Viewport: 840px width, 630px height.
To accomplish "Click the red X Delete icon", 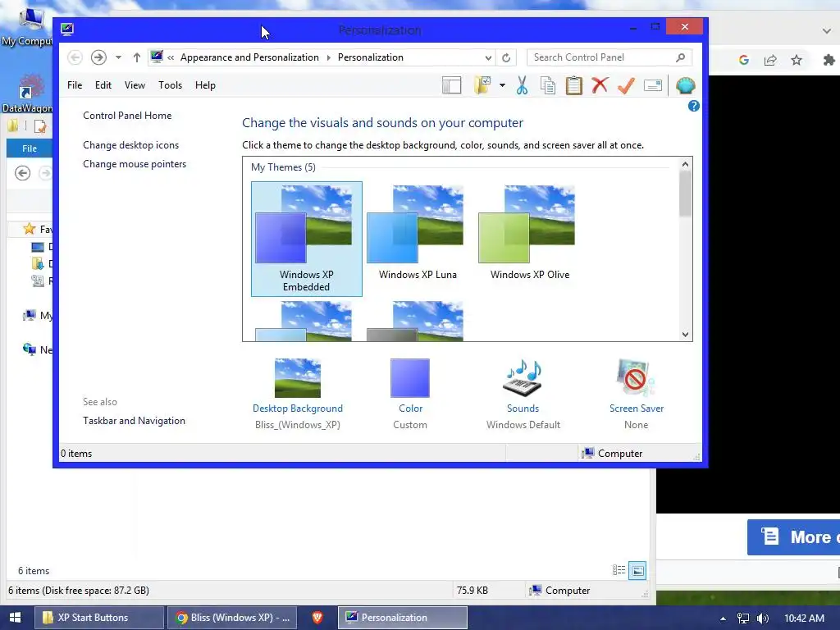I will pyautogui.click(x=600, y=84).
